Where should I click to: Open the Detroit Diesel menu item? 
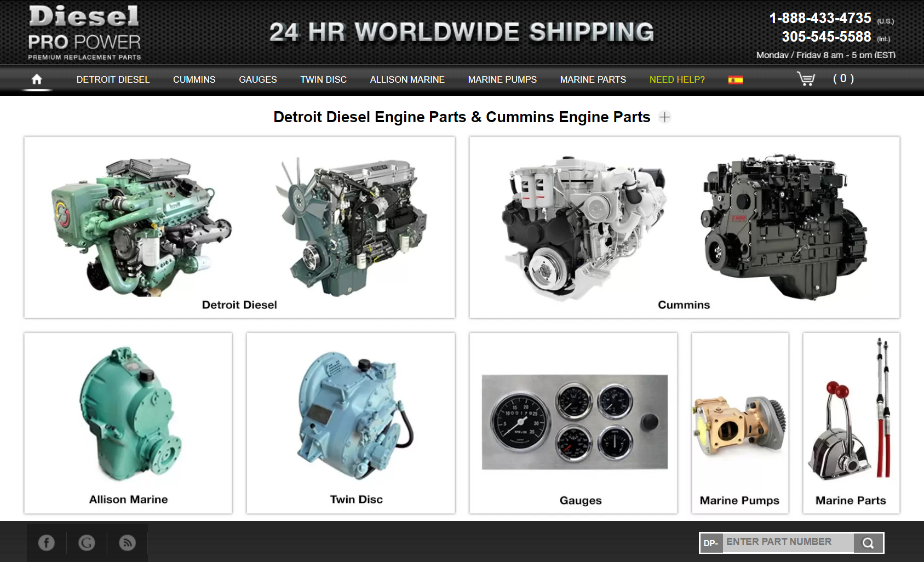(x=113, y=79)
